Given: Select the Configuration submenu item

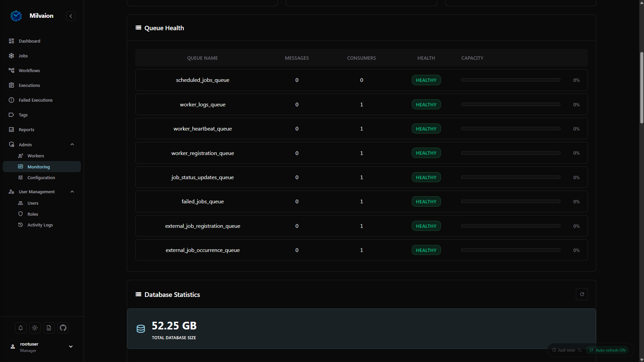Looking at the screenshot, I should (42, 177).
